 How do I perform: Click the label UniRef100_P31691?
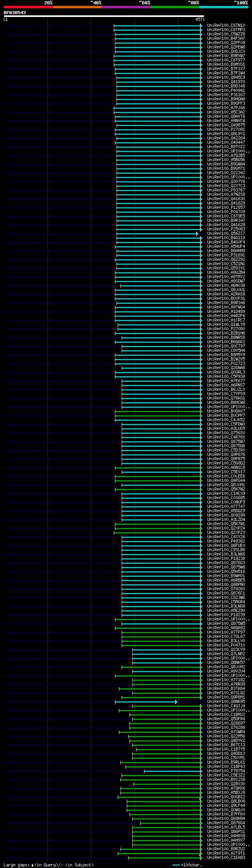(x=226, y=255)
